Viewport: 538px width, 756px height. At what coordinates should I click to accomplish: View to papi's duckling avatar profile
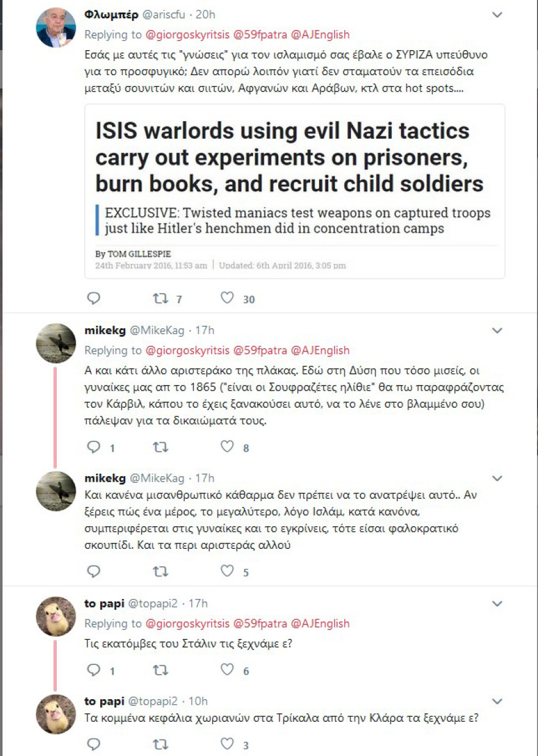(x=56, y=616)
